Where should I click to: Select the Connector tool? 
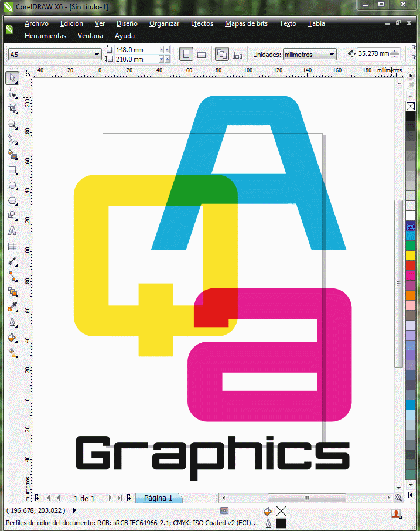(12, 277)
